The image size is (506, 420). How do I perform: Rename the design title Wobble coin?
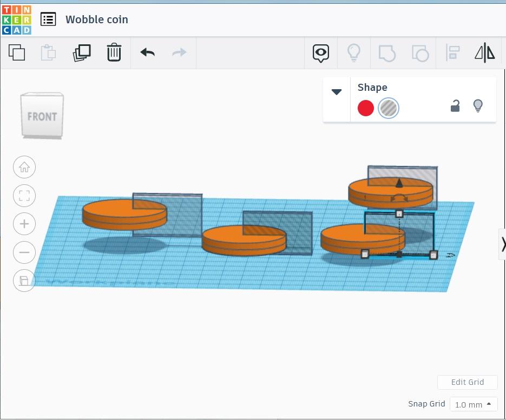[x=97, y=19]
